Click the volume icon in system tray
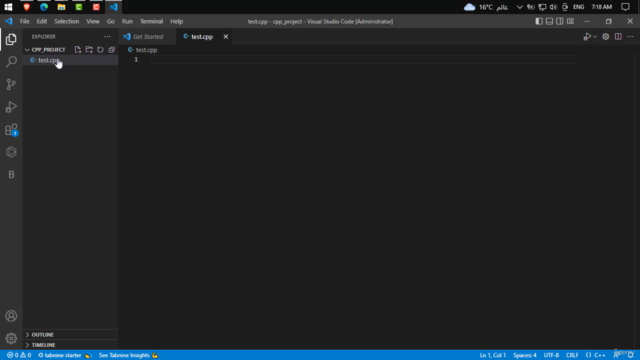 pyautogui.click(x=553, y=7)
